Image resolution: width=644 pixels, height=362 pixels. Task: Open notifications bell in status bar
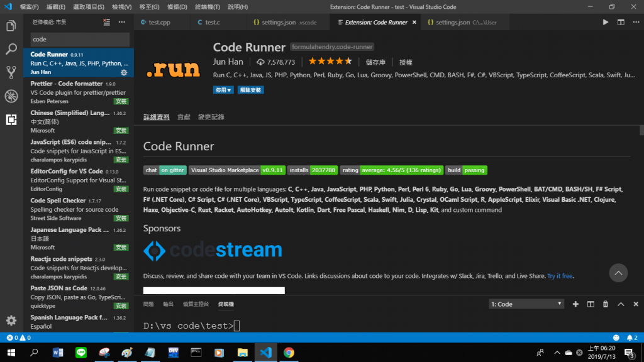pyautogui.click(x=631, y=337)
